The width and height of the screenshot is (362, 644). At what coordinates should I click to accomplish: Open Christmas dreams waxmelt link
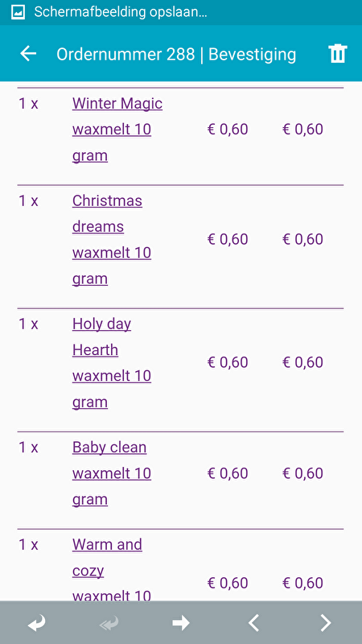coord(112,239)
